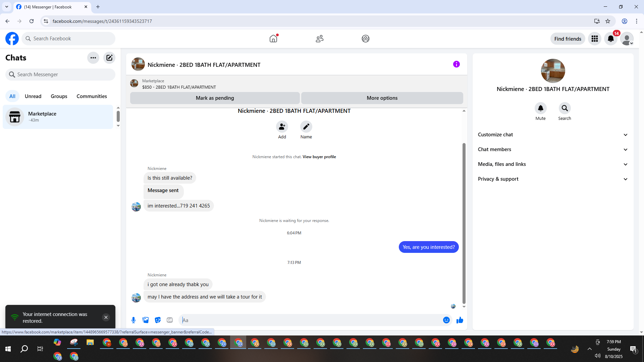Viewport: 644px width, 362px height.
Task: Reload the page in Chrome
Action: click(x=32, y=21)
